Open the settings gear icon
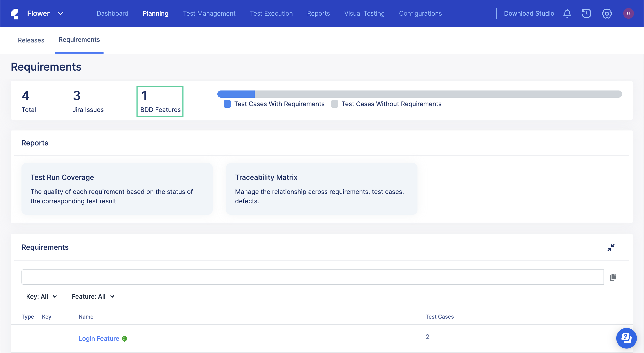This screenshot has width=644, height=353. click(607, 13)
